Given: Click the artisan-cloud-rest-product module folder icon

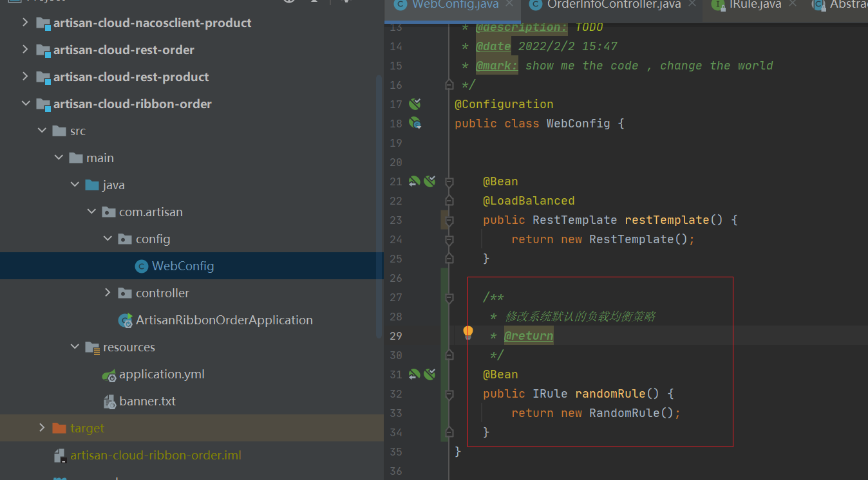Looking at the screenshot, I should [43, 77].
